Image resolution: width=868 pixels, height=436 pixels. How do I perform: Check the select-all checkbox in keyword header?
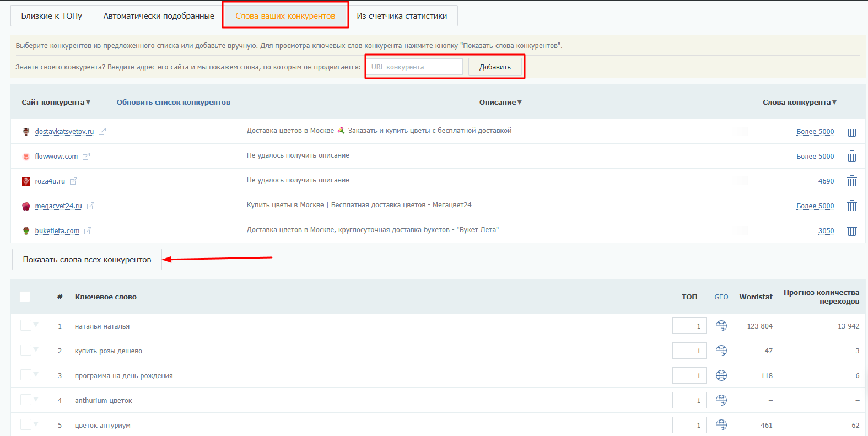pyautogui.click(x=25, y=297)
